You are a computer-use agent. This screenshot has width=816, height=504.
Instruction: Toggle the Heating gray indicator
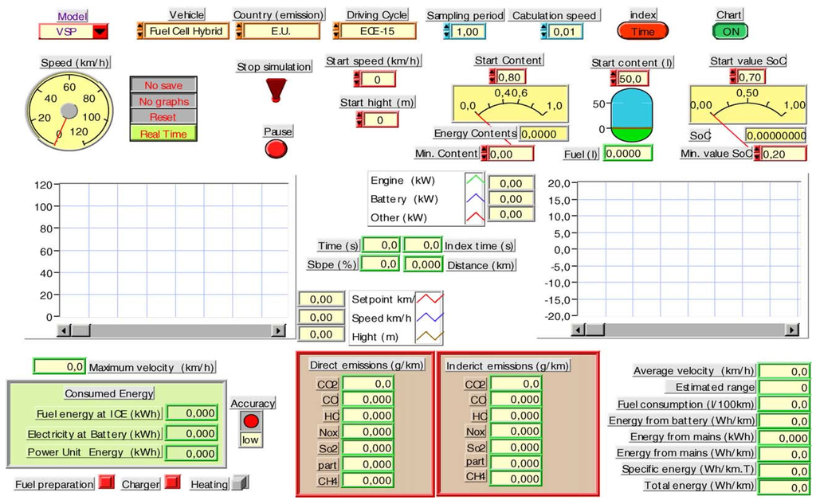pyautogui.click(x=241, y=483)
